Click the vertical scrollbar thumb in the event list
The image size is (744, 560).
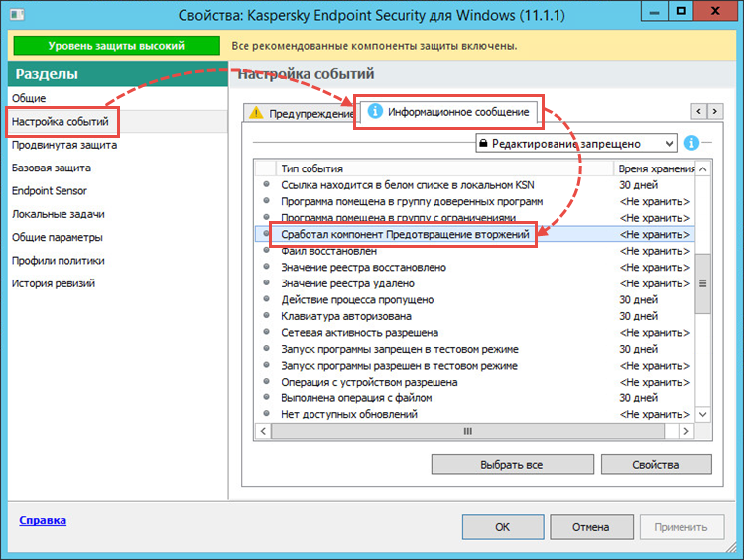click(703, 283)
